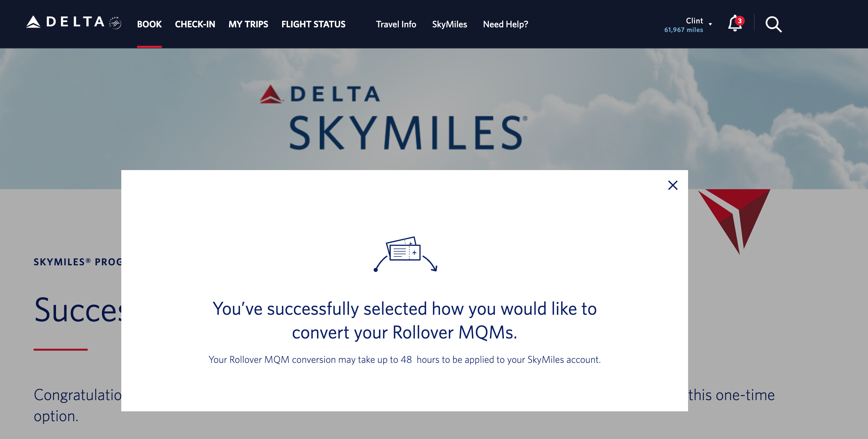Image resolution: width=868 pixels, height=439 pixels.
Task: Open the search magnifier icon
Action: 773,24
